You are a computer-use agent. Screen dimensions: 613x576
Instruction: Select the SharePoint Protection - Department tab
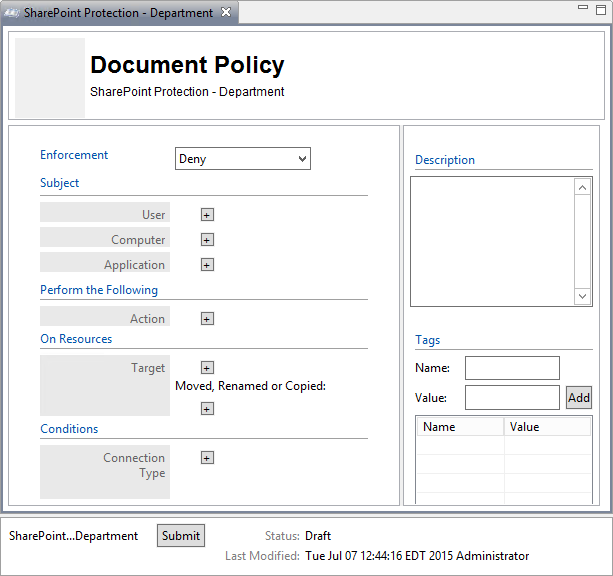[118, 13]
